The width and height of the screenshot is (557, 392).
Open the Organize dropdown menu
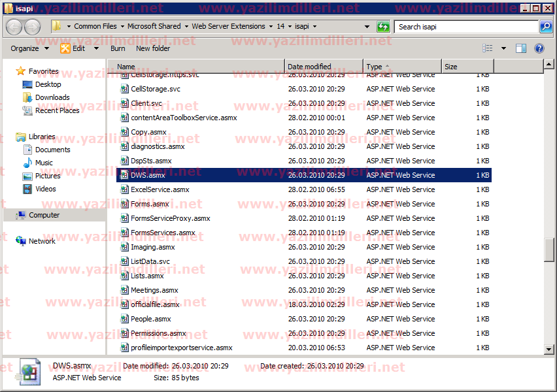[29, 48]
